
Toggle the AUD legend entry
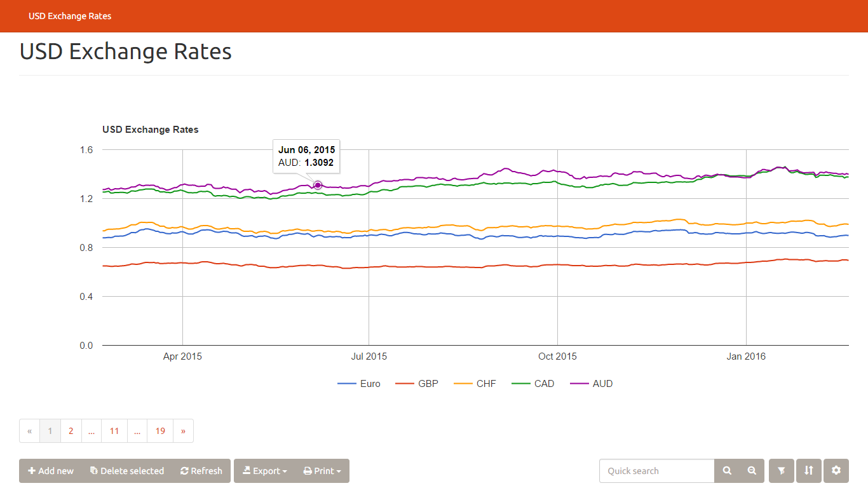592,384
